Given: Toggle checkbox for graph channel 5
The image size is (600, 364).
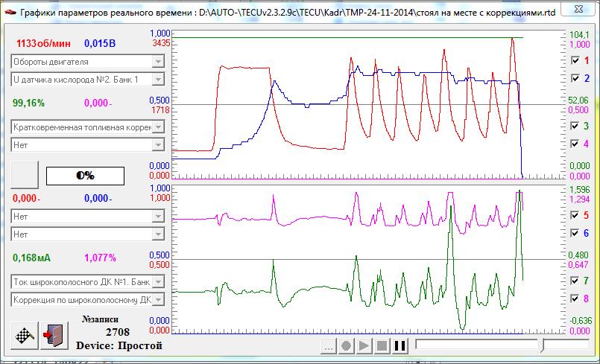Looking at the screenshot, I should [x=575, y=215].
